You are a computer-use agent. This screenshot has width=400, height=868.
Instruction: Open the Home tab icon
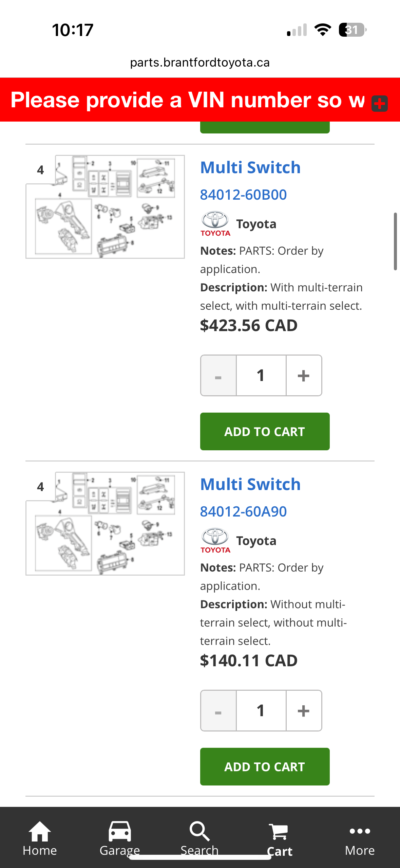40,831
